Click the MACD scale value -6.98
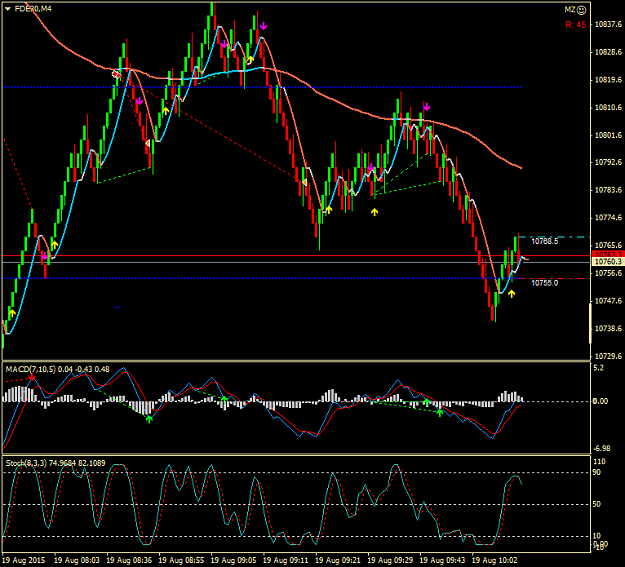This screenshot has height=567, width=625. [x=601, y=449]
